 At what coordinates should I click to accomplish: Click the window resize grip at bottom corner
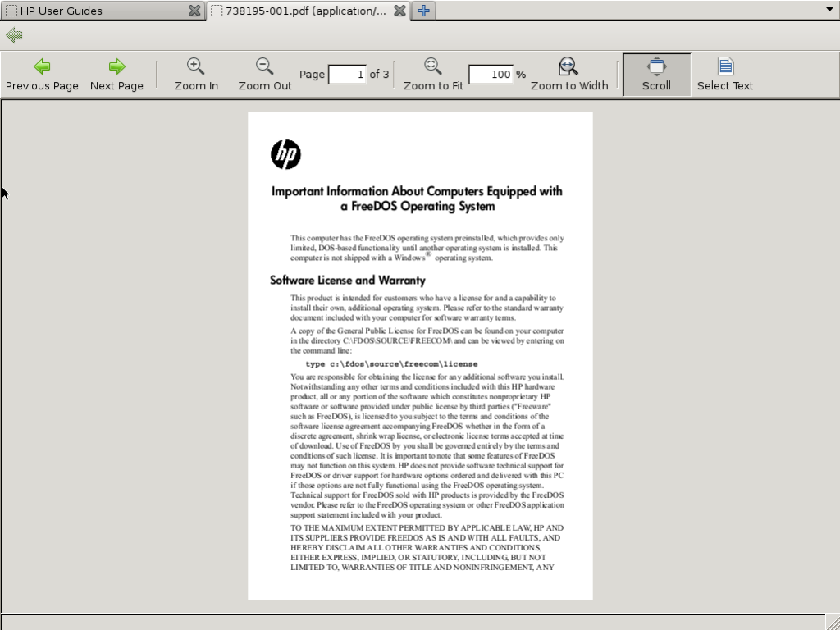point(832,622)
